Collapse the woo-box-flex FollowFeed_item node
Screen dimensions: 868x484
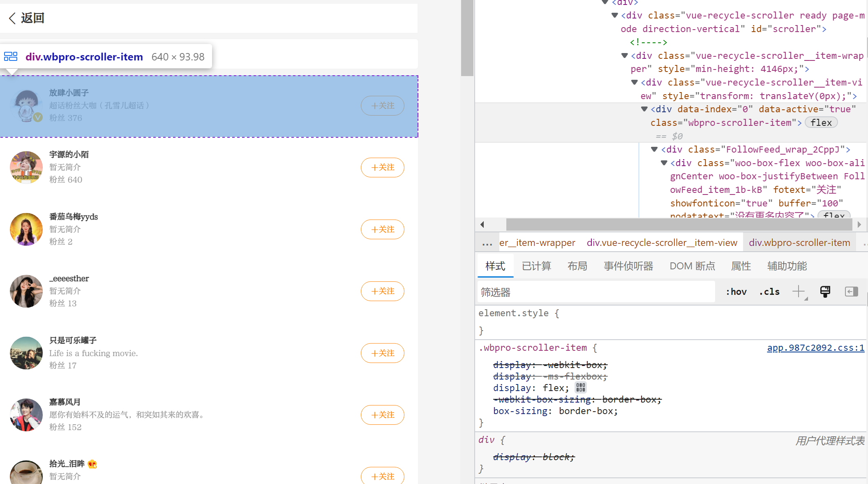[x=664, y=163]
